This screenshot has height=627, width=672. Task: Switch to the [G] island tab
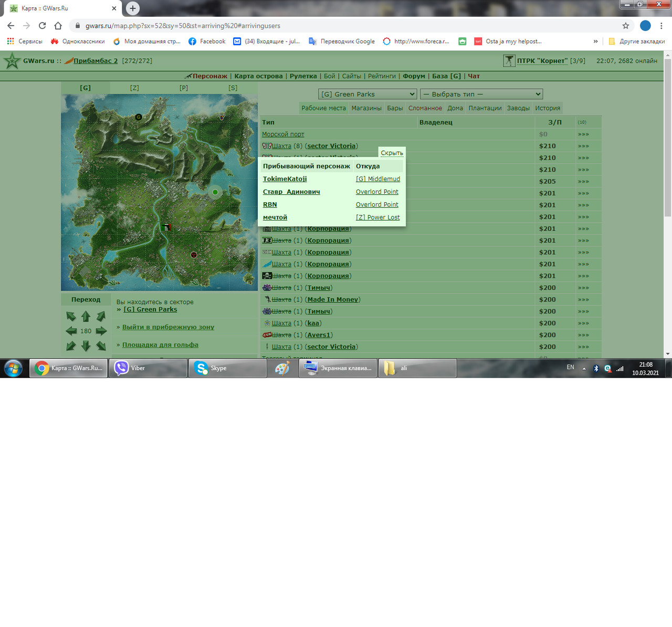tap(86, 88)
